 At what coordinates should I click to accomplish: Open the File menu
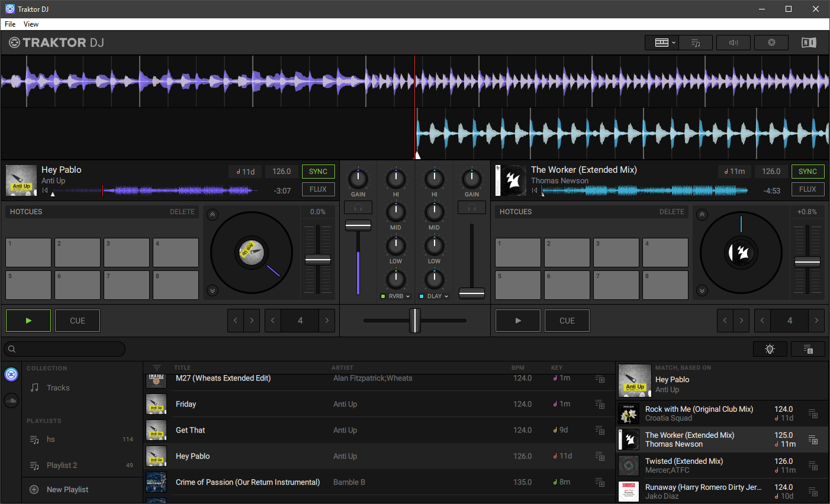click(10, 24)
